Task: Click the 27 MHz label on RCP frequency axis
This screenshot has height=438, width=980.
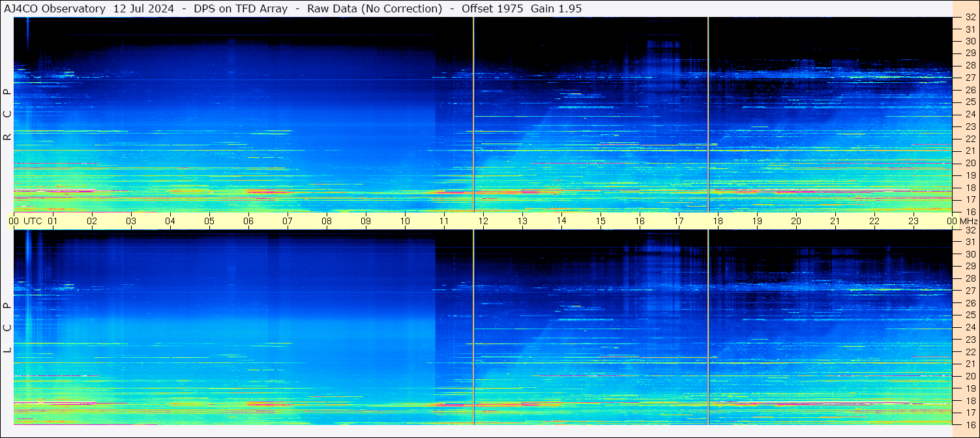Action: [x=970, y=78]
